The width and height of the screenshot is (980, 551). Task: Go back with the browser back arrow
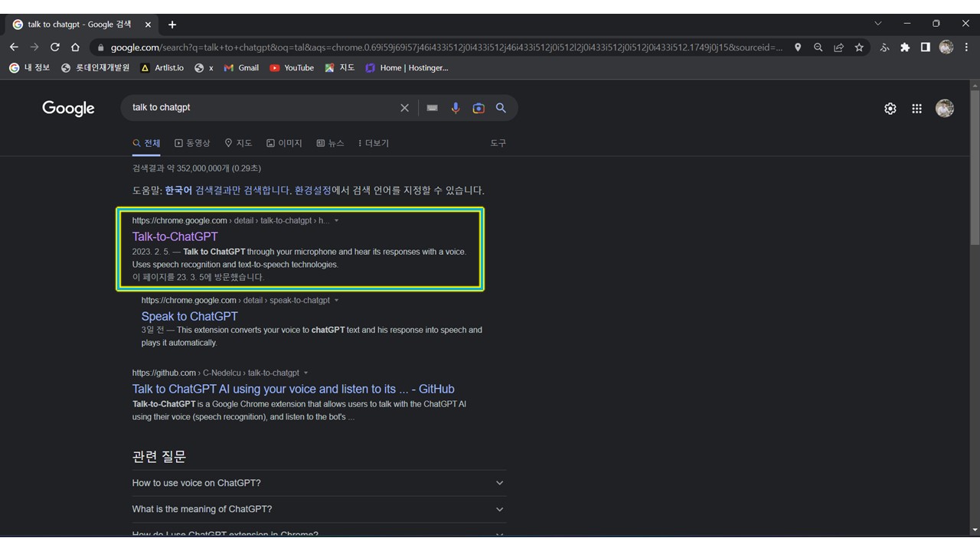[x=14, y=47]
